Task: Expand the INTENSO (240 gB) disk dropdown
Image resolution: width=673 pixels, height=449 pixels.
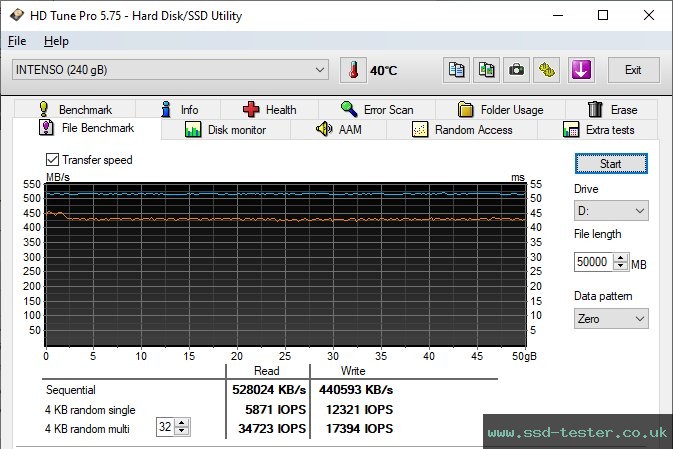Action: pyautogui.click(x=170, y=70)
